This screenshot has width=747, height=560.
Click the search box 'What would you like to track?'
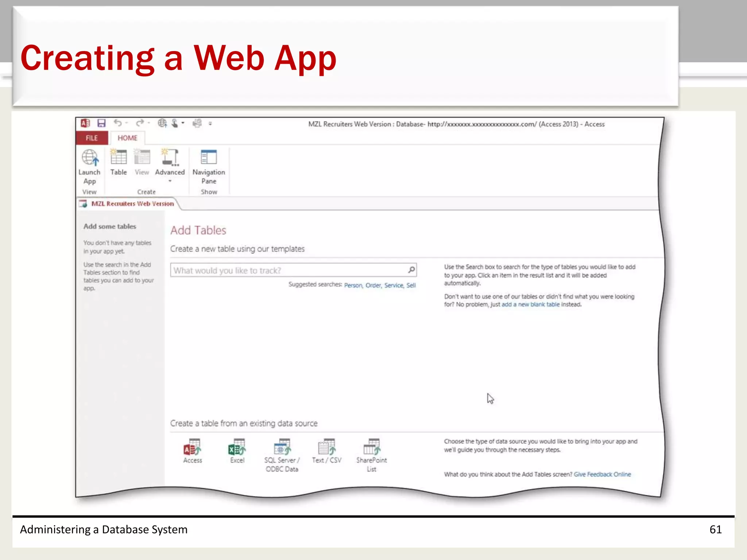pos(294,270)
